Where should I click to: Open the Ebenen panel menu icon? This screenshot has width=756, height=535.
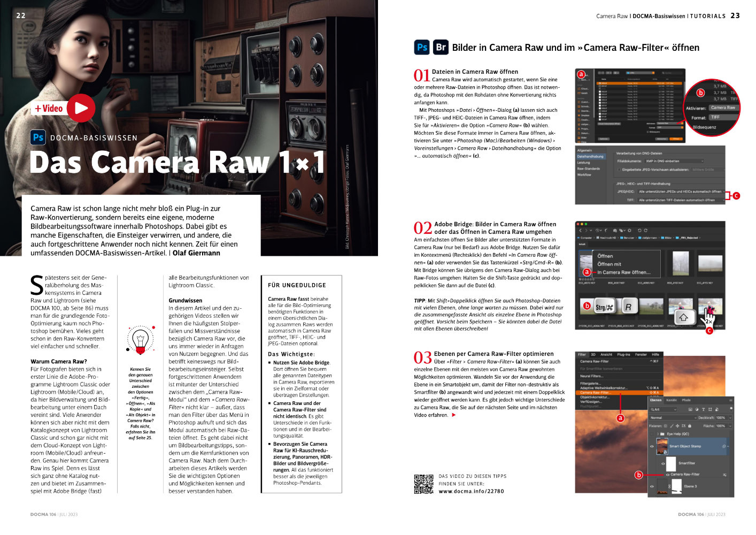(x=730, y=400)
